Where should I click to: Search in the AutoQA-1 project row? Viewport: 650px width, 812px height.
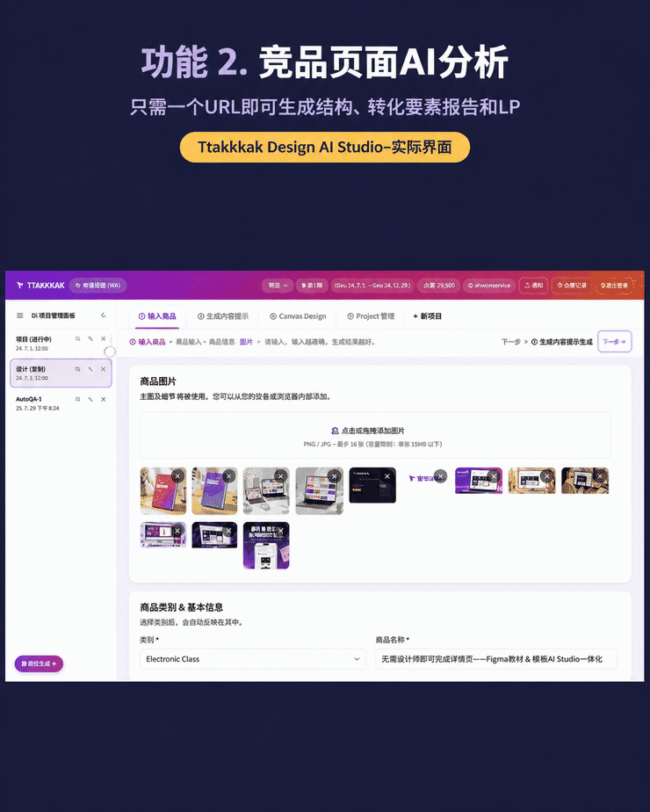click(77, 399)
